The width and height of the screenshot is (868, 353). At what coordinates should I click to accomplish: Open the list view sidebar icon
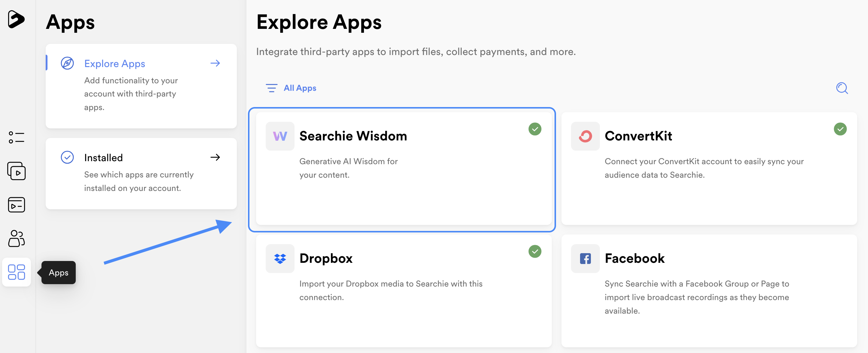pyautogui.click(x=16, y=137)
